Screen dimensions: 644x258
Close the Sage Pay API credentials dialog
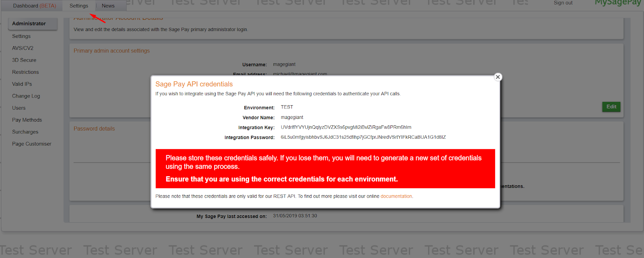click(x=498, y=77)
